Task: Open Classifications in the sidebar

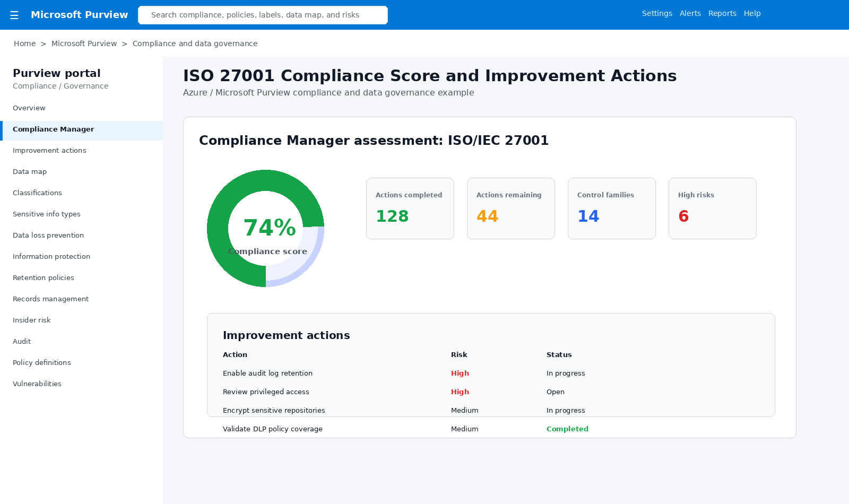Action: pyautogui.click(x=81, y=193)
